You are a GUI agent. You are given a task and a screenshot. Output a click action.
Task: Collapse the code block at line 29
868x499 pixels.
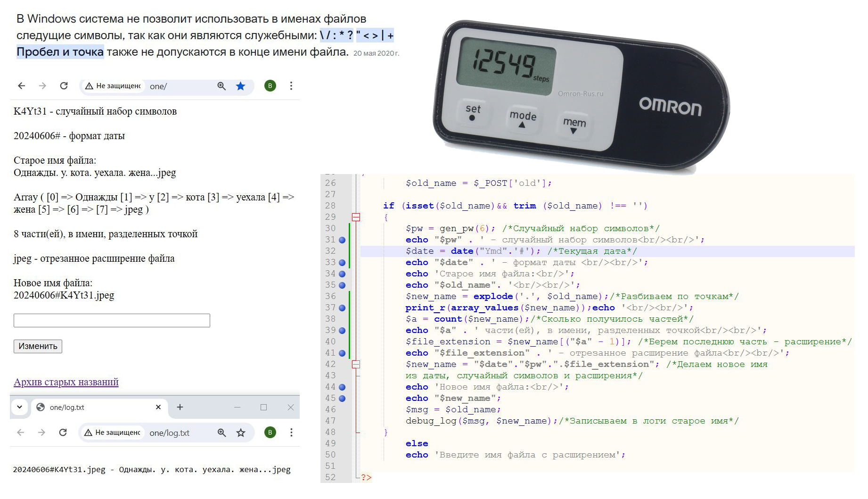[356, 217]
